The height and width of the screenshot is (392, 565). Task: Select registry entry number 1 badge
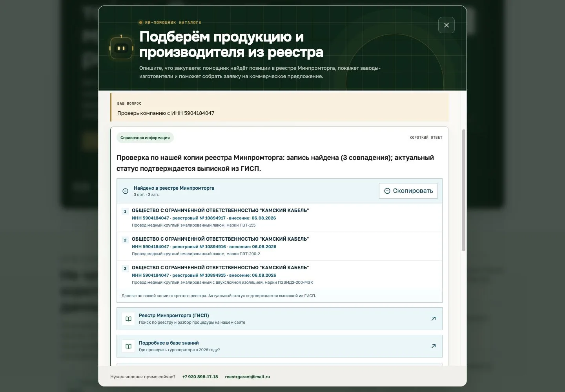pyautogui.click(x=125, y=211)
